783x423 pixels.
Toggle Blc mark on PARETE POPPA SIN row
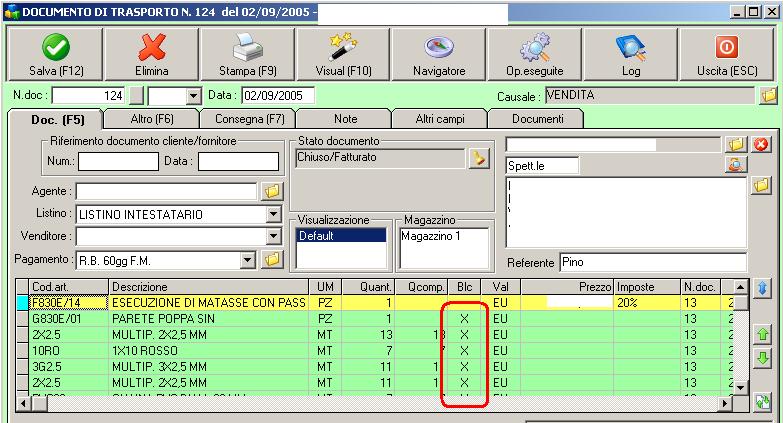[464, 319]
